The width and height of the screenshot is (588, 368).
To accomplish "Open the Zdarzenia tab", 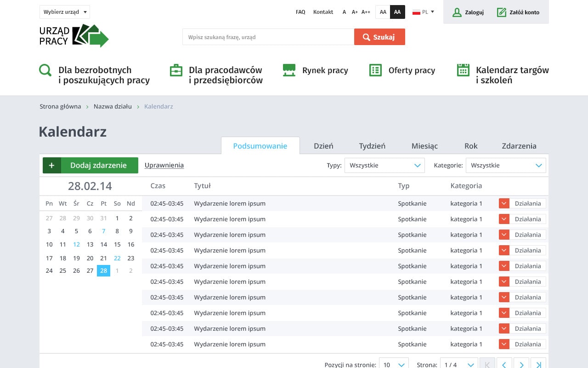I will coord(519,146).
